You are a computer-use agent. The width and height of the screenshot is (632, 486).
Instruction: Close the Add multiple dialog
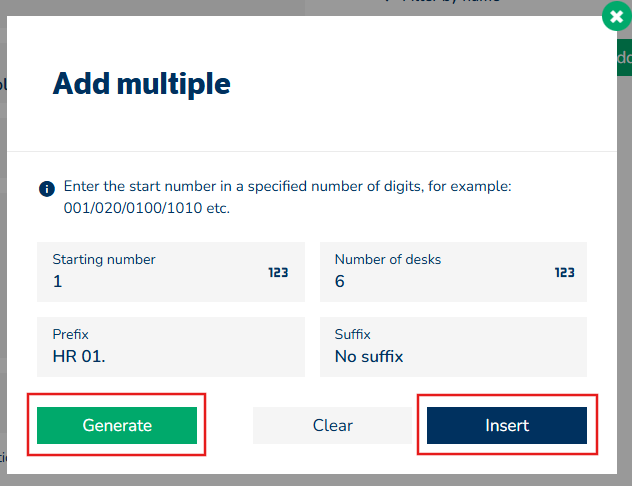point(614,17)
